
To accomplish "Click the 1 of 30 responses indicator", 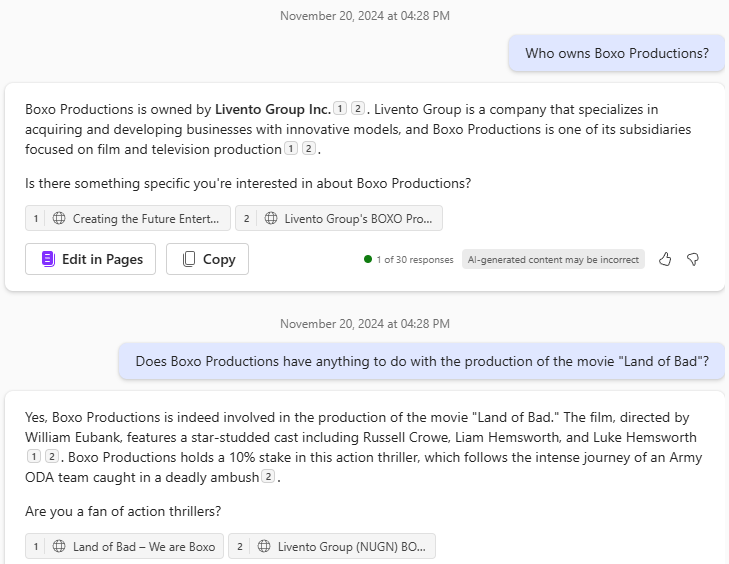I will [409, 259].
